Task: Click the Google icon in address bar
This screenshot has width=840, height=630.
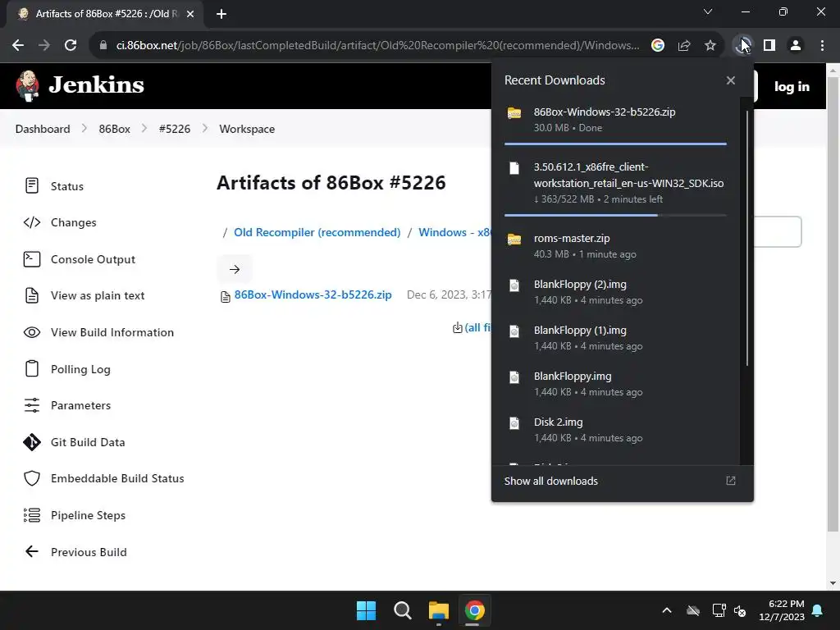Action: [x=658, y=46]
